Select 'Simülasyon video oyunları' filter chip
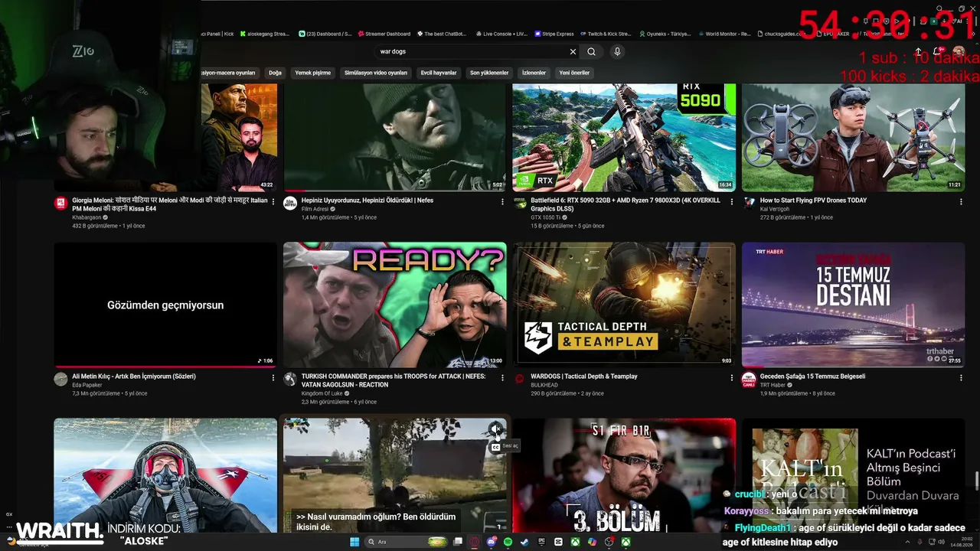Viewport: 980px width, 551px height. pyautogui.click(x=376, y=73)
